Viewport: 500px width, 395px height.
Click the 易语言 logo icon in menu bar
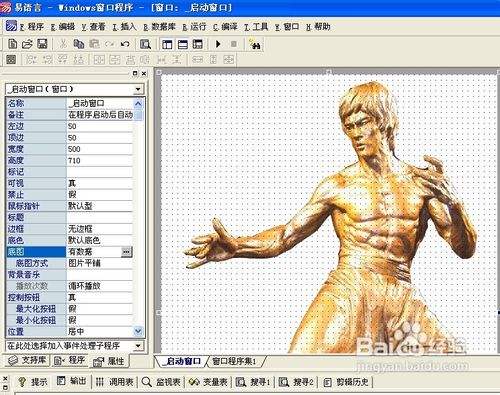(11, 26)
